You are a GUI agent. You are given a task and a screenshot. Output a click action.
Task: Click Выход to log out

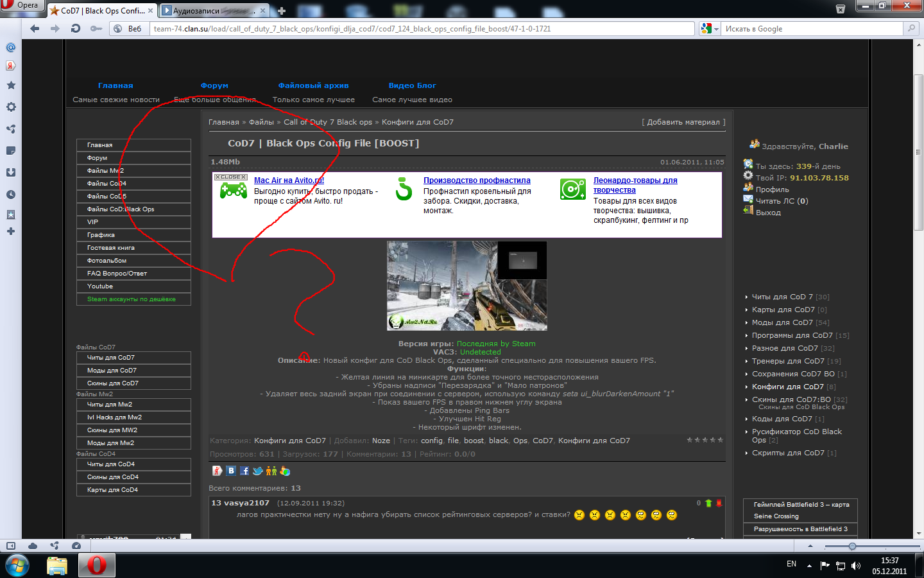point(768,213)
